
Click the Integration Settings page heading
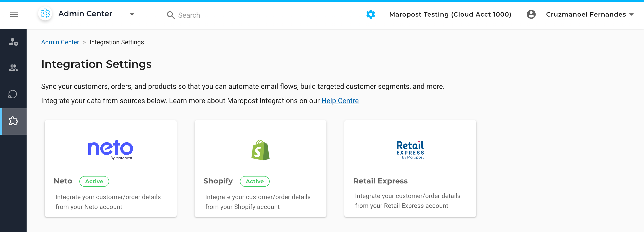[96, 64]
